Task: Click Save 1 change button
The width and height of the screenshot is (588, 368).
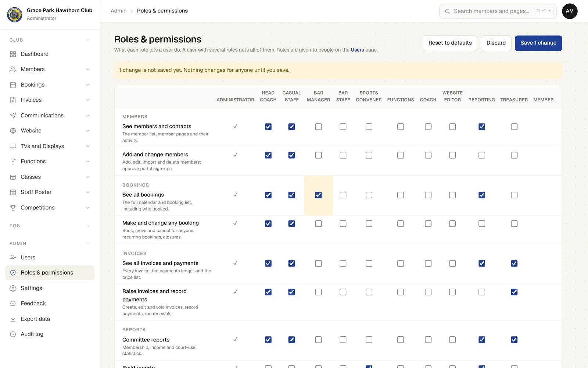Action: tap(538, 43)
